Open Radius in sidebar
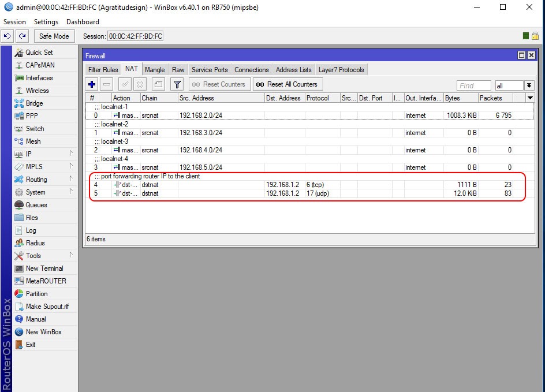Screen dimensions: 545x392 (45, 243)
